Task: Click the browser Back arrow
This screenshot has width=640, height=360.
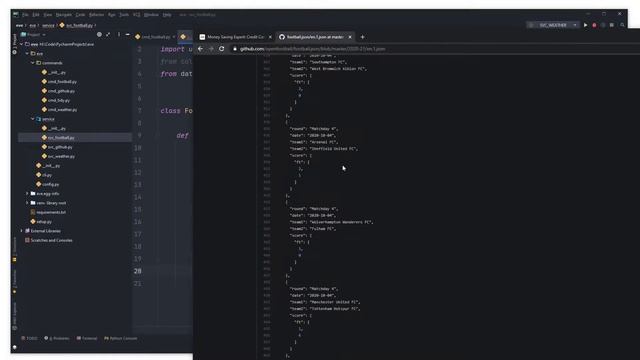Action: (200, 49)
